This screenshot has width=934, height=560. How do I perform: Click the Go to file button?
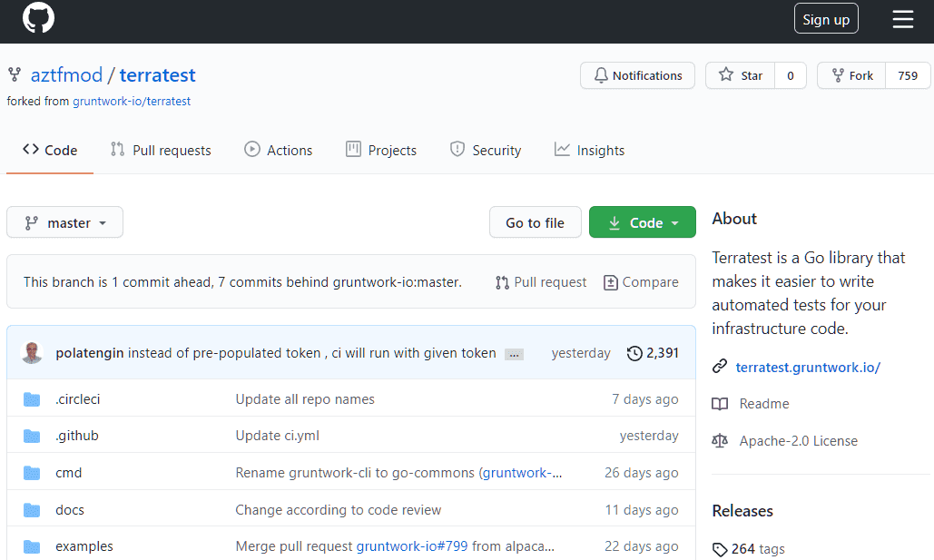click(x=535, y=222)
